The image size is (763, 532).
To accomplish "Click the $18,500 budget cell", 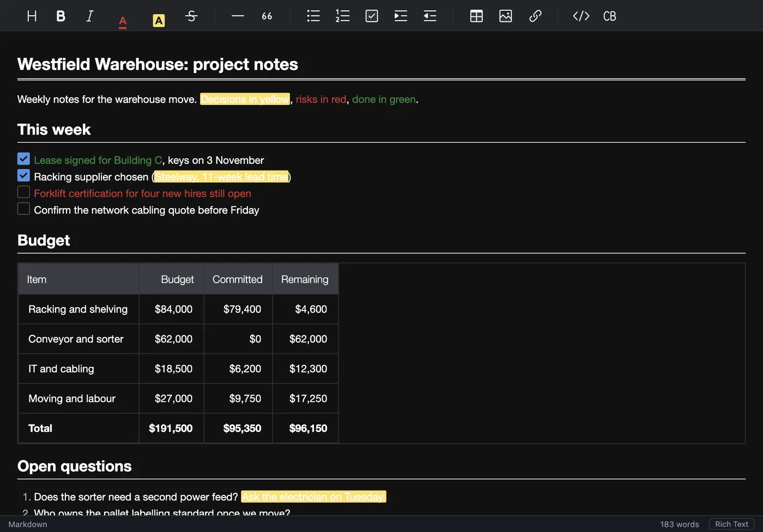I will click(172, 369).
